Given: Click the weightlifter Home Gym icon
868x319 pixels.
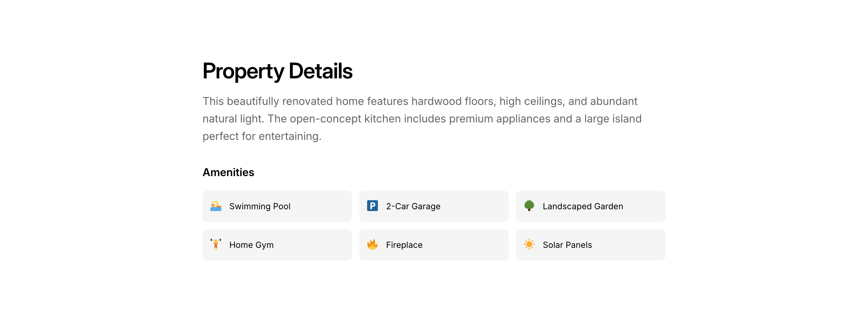Looking at the screenshot, I should (x=216, y=245).
